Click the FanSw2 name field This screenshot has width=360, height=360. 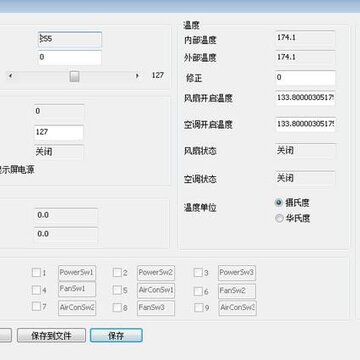click(237, 291)
